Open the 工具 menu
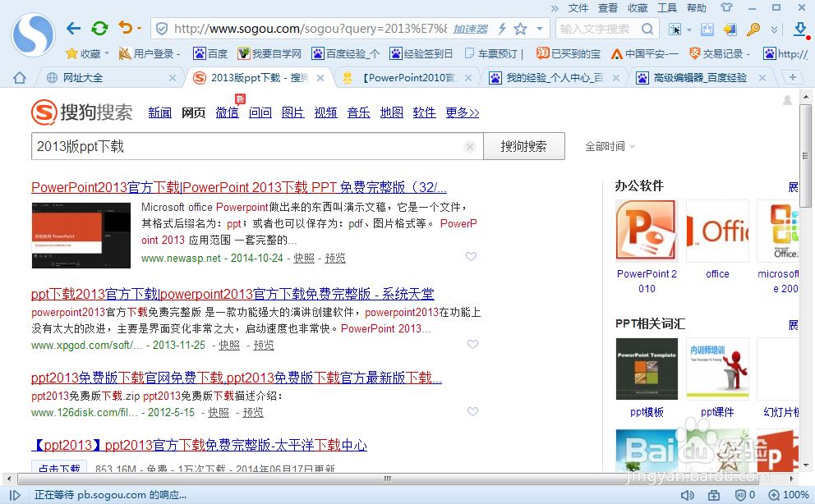 tap(667, 8)
